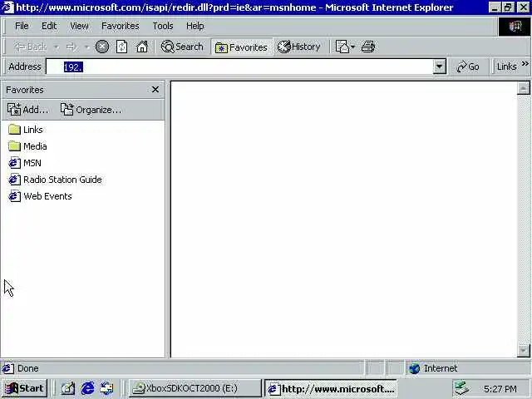The height and width of the screenshot is (399, 532).
Task: Click Add... in Favorites panel
Action: [27, 110]
